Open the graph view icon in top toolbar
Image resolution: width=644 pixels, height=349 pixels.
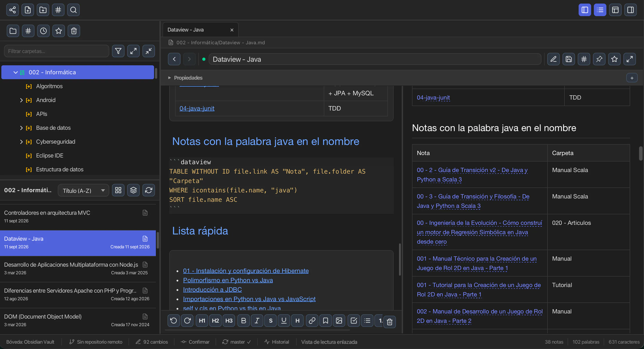(x=13, y=10)
